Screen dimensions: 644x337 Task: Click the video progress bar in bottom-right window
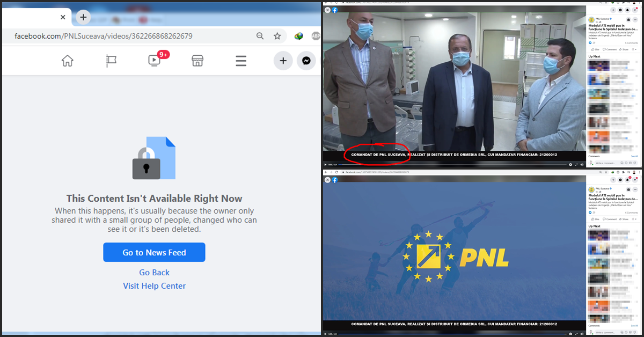pos(452,334)
